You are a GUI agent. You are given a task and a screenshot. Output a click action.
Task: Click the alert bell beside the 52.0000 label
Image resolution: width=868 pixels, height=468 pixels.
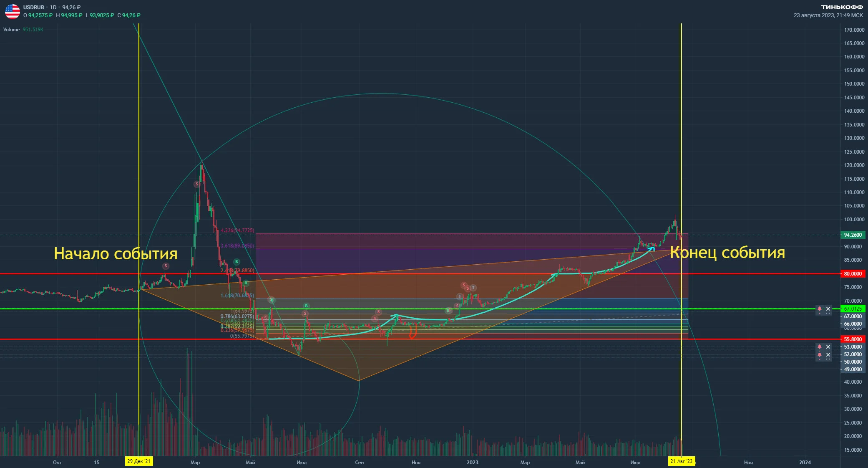point(820,355)
